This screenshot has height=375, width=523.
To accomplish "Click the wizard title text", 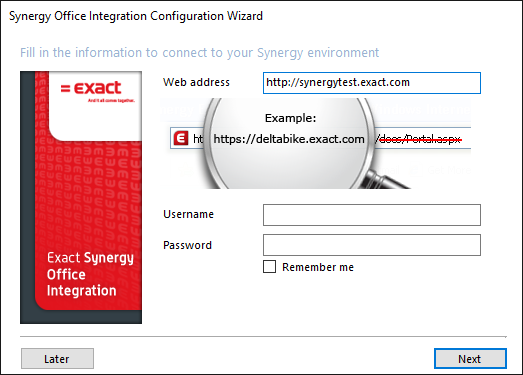I will click(136, 16).
